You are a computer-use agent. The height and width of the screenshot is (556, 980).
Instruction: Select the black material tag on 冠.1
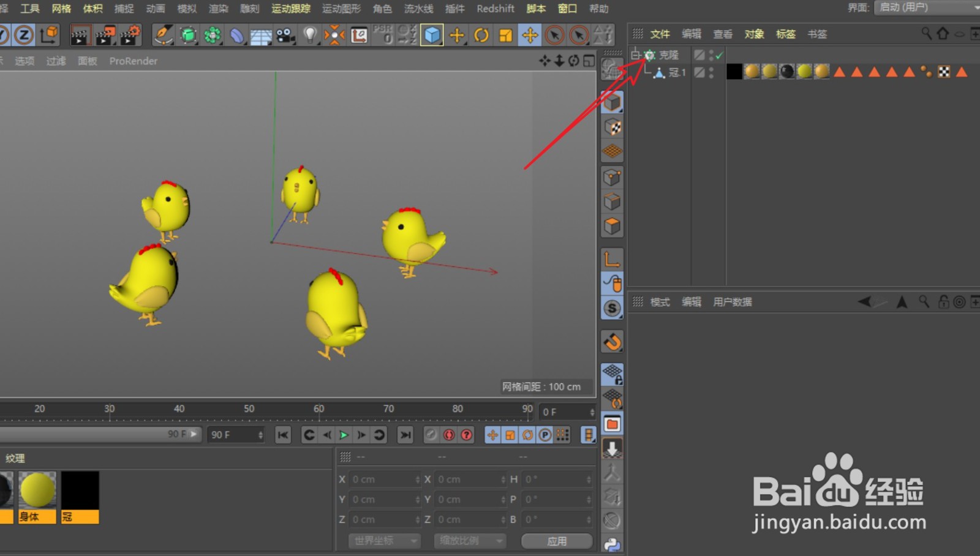click(734, 72)
